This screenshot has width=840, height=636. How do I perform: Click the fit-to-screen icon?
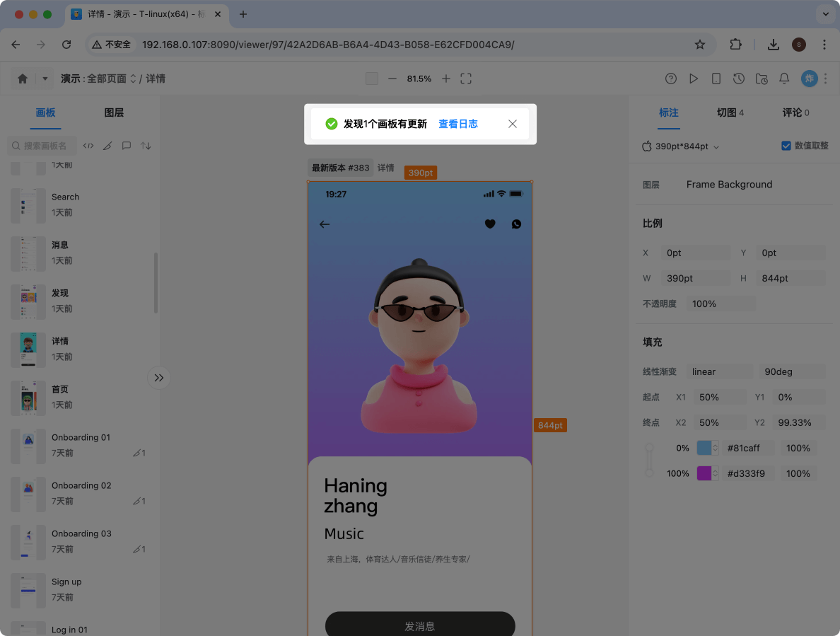(x=466, y=79)
